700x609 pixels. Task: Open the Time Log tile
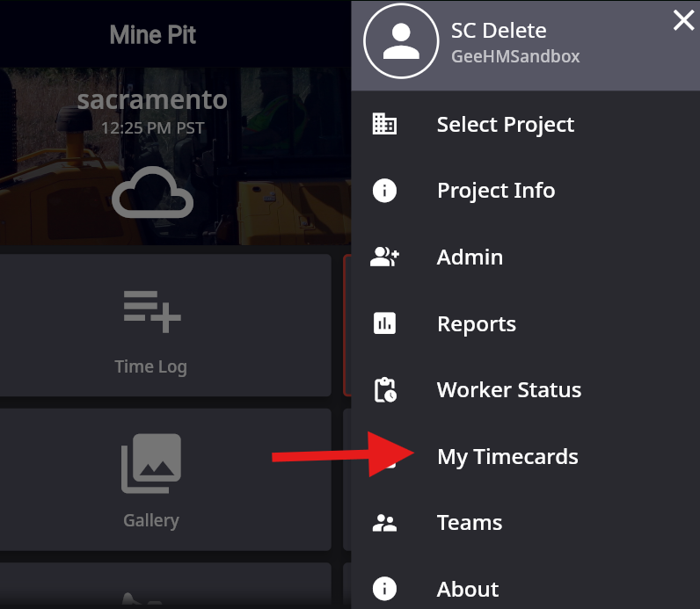(151, 327)
